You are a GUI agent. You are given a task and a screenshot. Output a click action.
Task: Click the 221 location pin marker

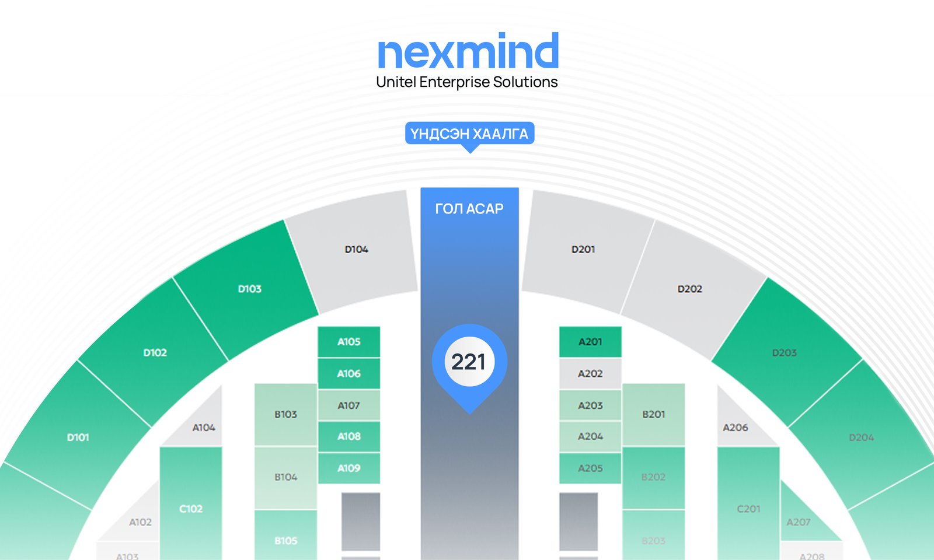pos(469,363)
